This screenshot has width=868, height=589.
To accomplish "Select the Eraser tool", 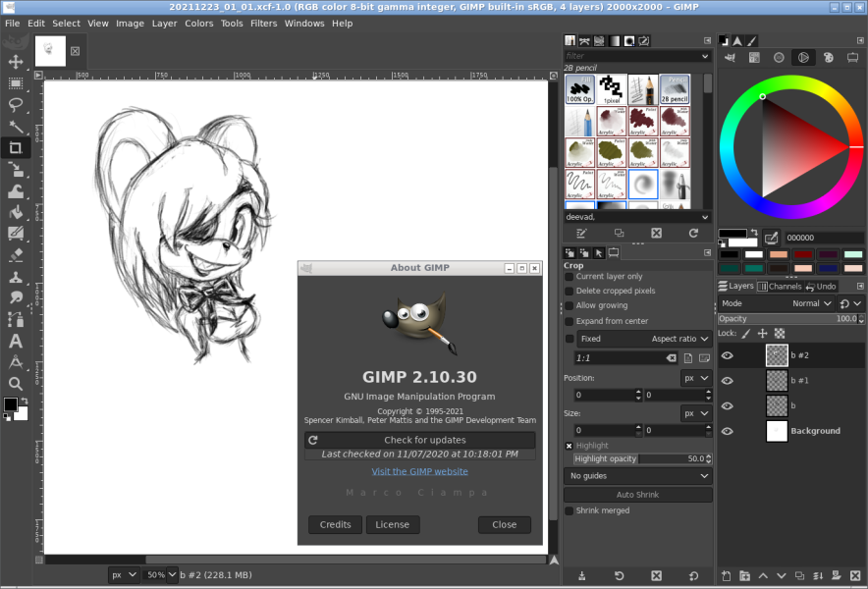I will click(16, 255).
